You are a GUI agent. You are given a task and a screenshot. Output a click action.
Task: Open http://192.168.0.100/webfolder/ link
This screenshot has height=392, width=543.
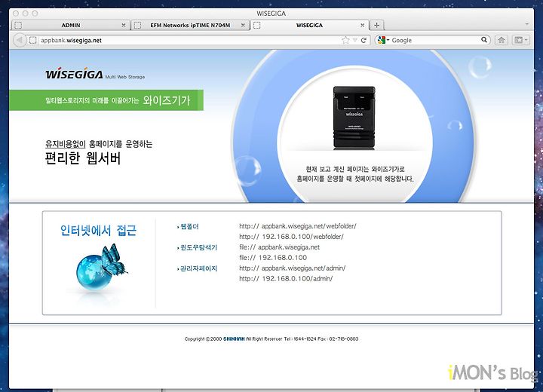point(291,237)
